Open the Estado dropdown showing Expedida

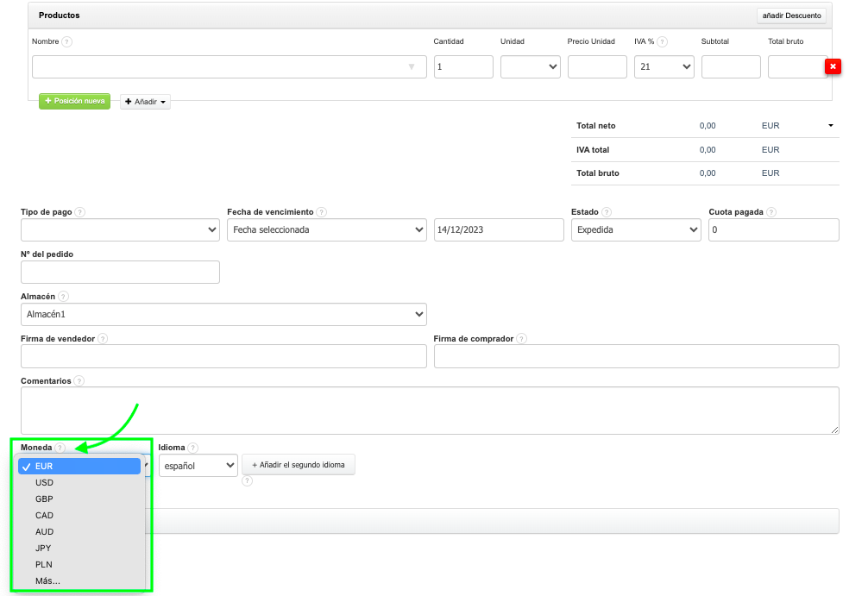click(636, 229)
